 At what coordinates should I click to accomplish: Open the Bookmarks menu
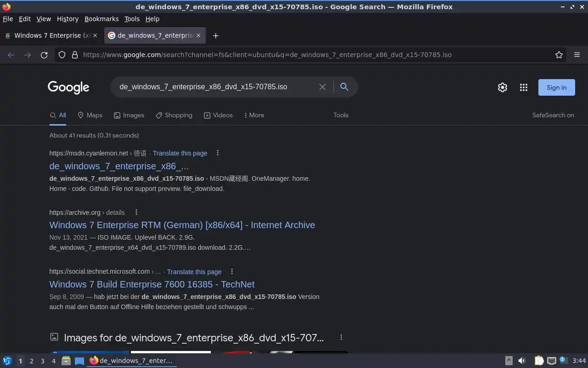(x=102, y=19)
